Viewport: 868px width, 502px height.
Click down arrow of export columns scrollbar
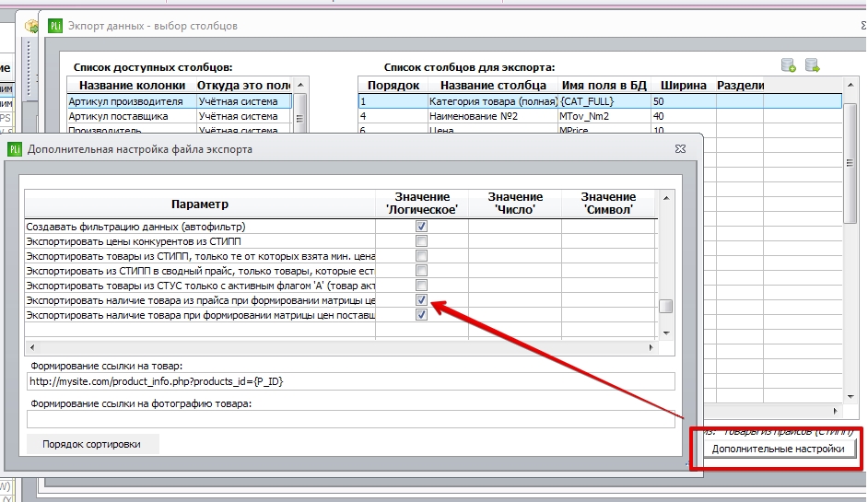click(850, 396)
